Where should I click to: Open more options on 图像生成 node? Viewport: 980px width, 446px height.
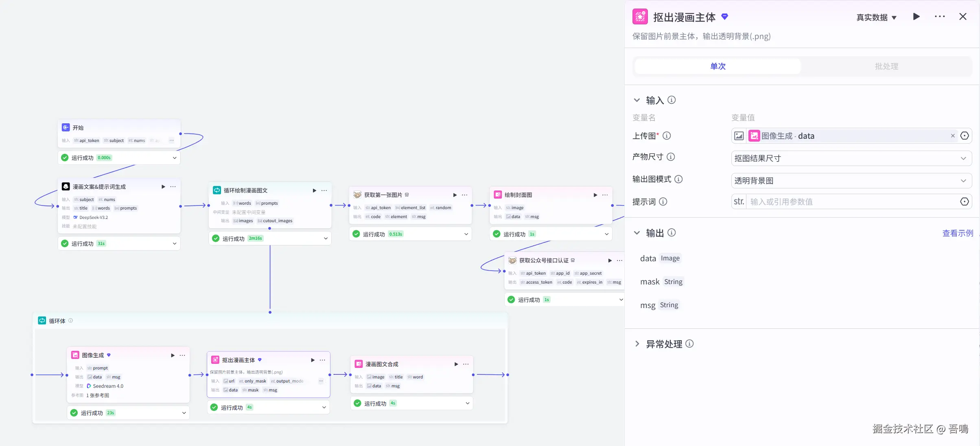coord(182,355)
